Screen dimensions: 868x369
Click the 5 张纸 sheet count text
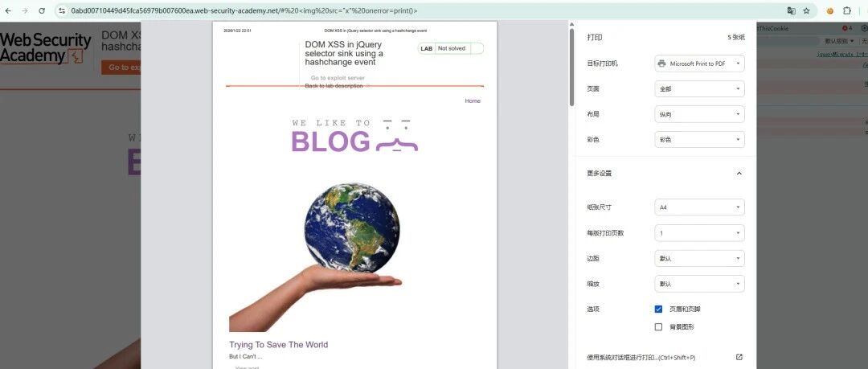tap(736, 38)
